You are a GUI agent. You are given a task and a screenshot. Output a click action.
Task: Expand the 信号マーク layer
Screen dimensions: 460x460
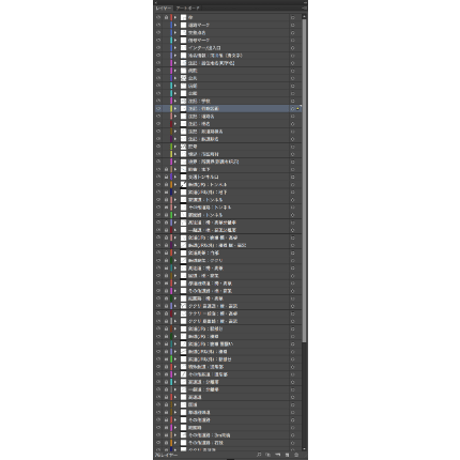(x=176, y=40)
